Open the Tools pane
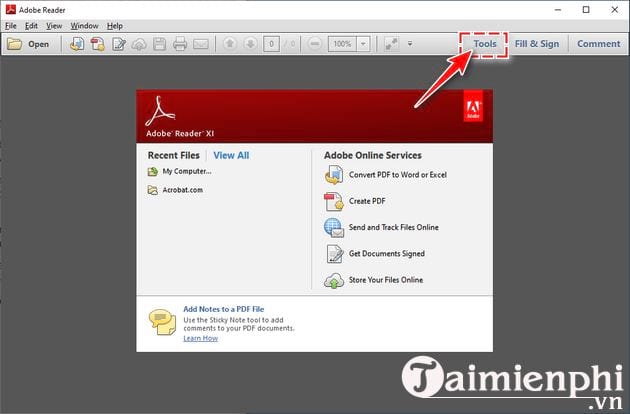The width and height of the screenshot is (630, 414). pyautogui.click(x=485, y=44)
